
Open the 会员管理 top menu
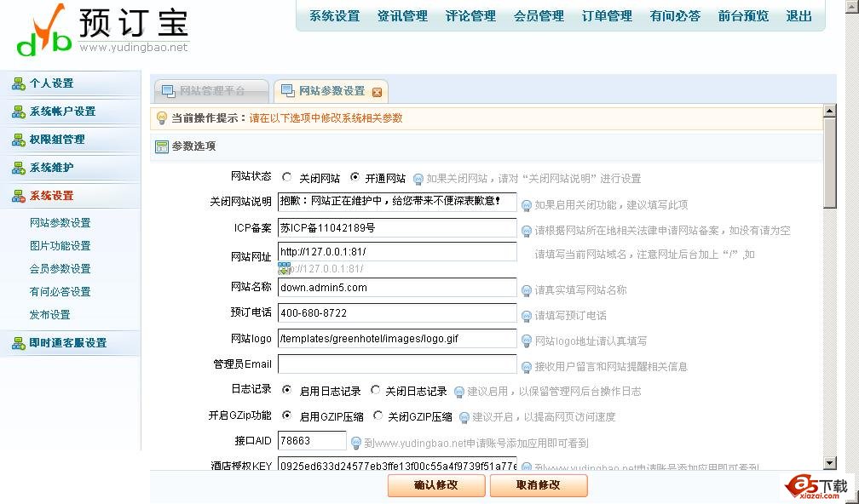click(x=539, y=16)
